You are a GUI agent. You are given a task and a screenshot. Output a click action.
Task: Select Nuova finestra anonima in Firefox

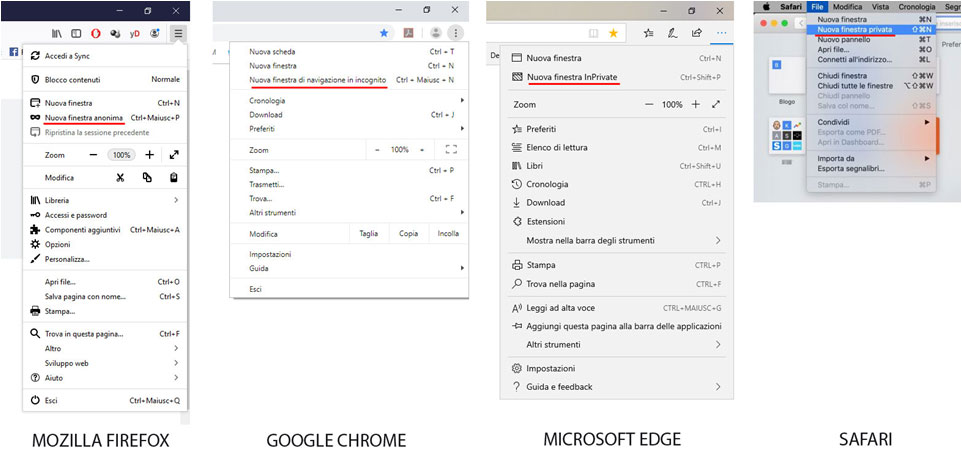84,118
